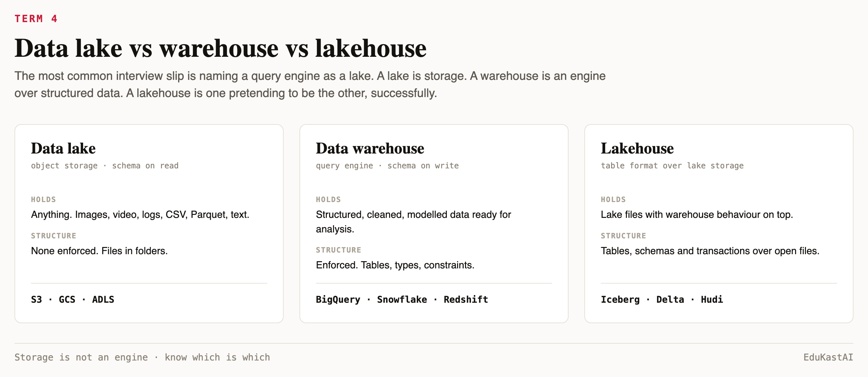Click the 'Data lake' card heading
The image size is (868, 377).
[x=63, y=148]
